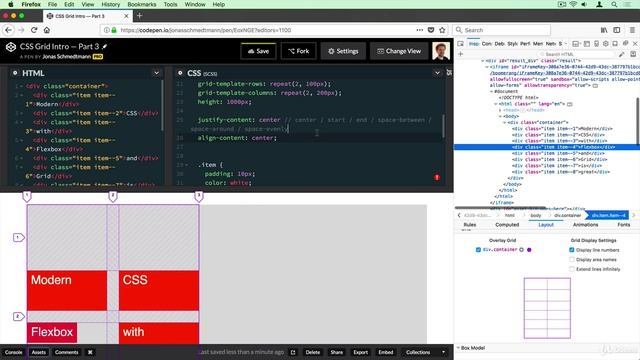
Task: Open the Fonts panel tab
Action: 623,225
